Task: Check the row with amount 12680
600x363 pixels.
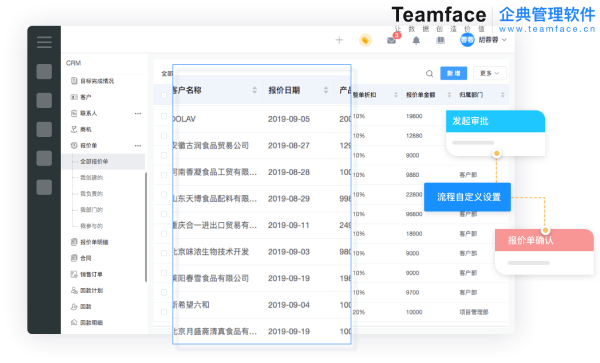Action: (164, 136)
